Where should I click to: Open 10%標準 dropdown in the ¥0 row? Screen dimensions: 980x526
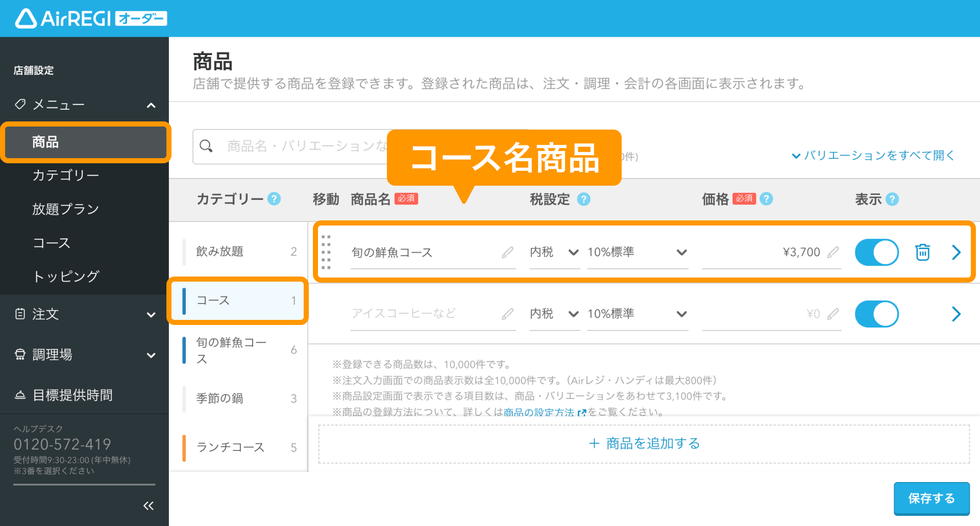(x=638, y=314)
